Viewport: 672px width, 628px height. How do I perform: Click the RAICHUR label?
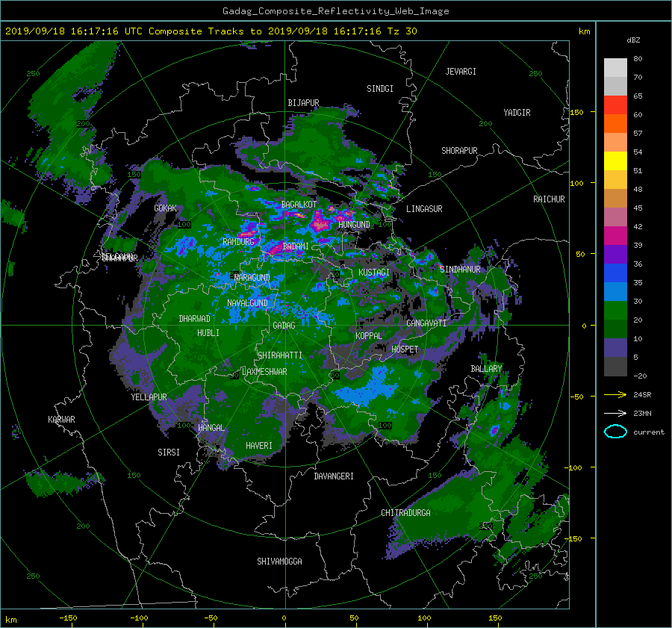tap(549, 199)
